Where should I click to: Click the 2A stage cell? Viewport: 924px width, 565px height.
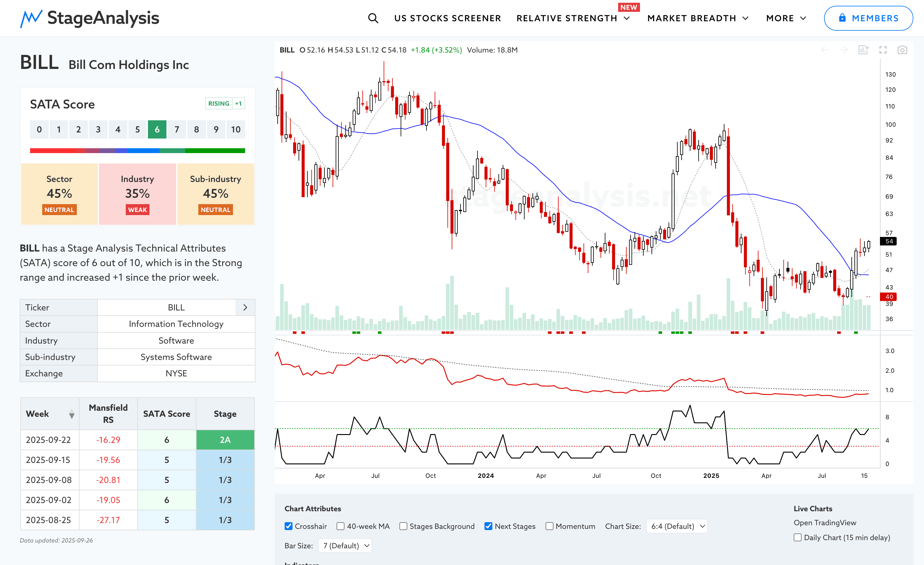pos(225,440)
